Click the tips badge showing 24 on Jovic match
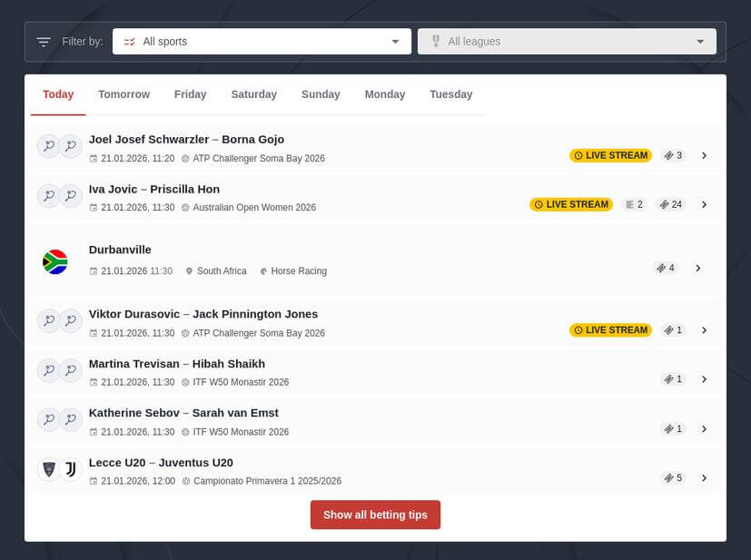 point(670,204)
